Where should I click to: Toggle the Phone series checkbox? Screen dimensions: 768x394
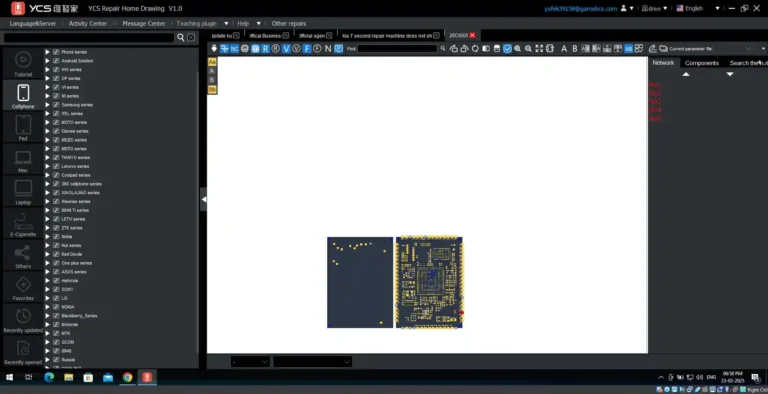(x=56, y=52)
